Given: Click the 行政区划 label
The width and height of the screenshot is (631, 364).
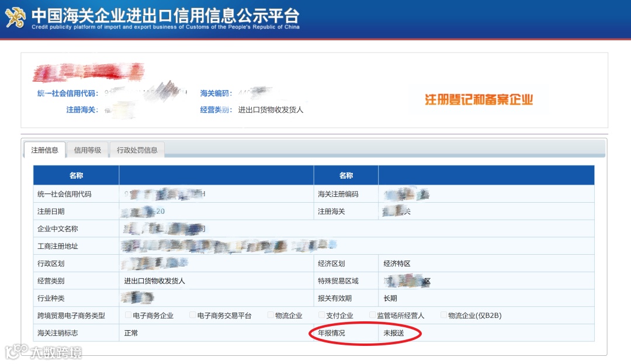Looking at the screenshot, I should click(51, 264).
